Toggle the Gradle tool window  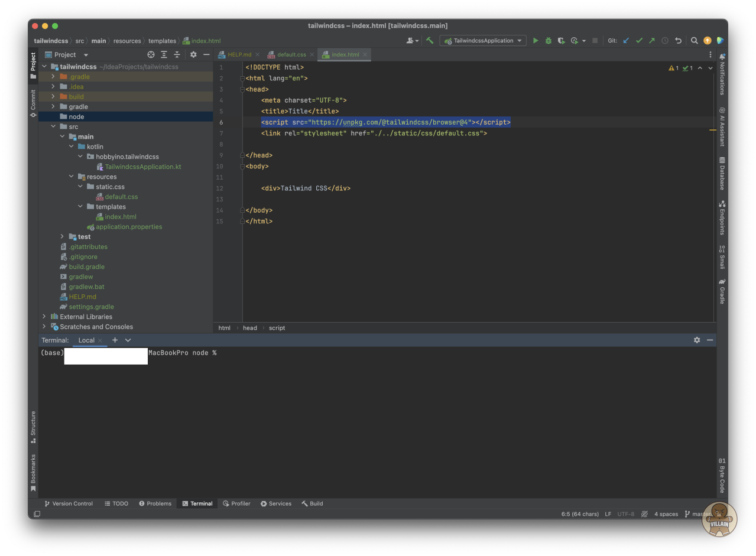click(x=722, y=291)
